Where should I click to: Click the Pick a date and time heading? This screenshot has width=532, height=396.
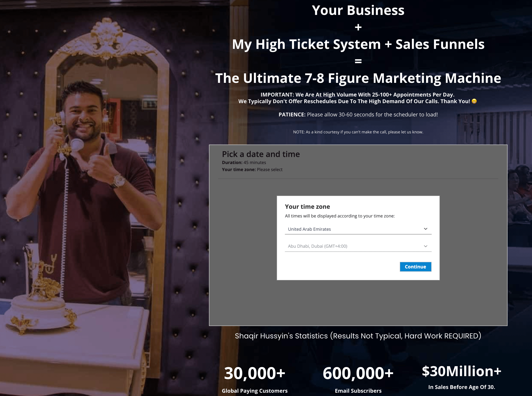261,154
